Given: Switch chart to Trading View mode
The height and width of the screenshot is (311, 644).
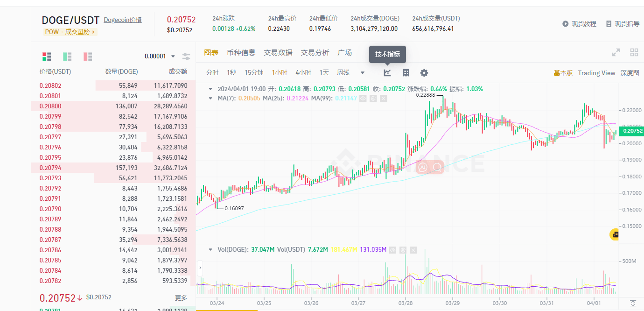Looking at the screenshot, I should [x=596, y=72].
